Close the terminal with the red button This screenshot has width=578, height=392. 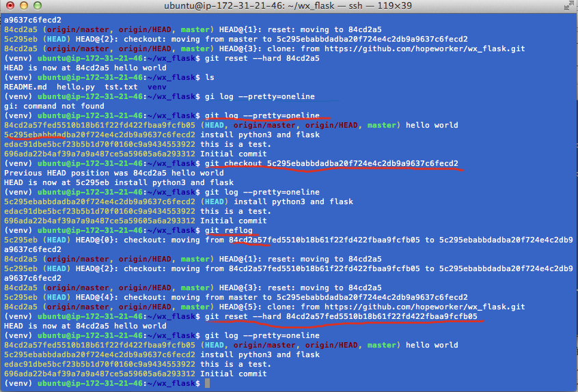click(10, 5)
